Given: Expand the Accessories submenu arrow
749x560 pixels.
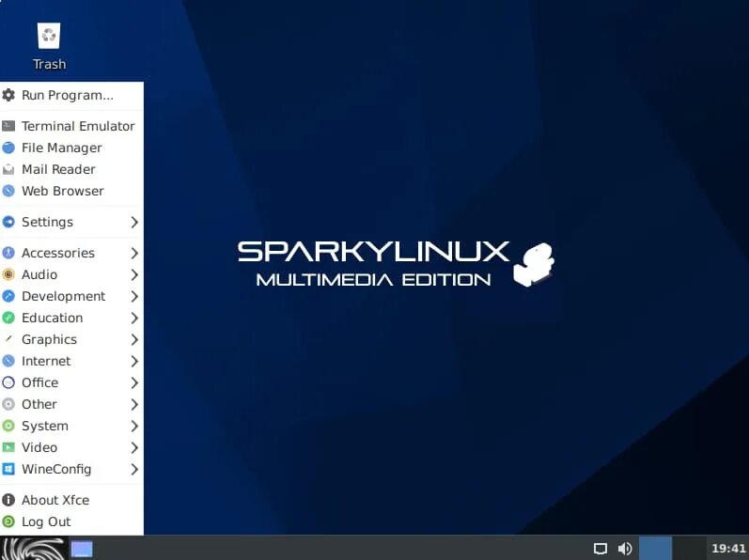Looking at the screenshot, I should 134,253.
